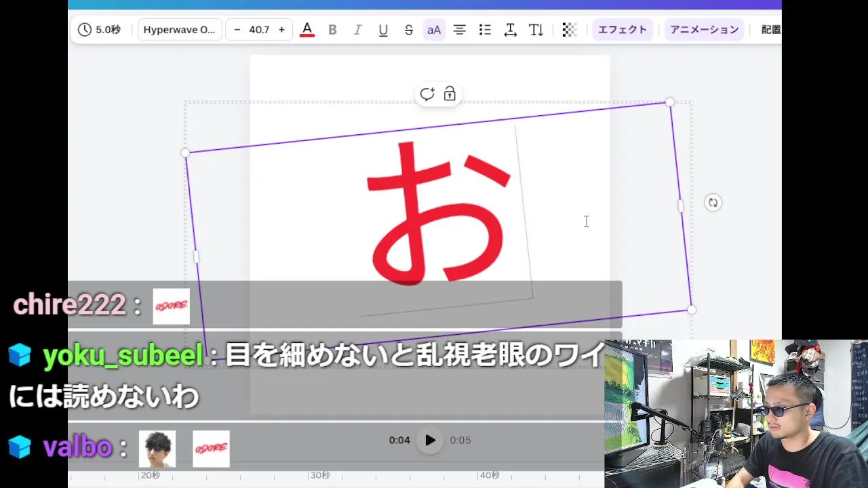Toggle uppercase aA text case
The height and width of the screenshot is (488, 868).
tap(434, 30)
